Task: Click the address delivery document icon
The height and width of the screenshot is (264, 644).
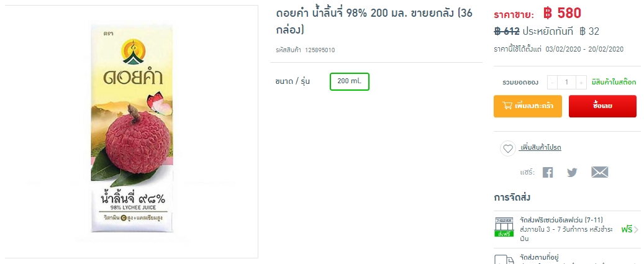Action: coord(504,260)
